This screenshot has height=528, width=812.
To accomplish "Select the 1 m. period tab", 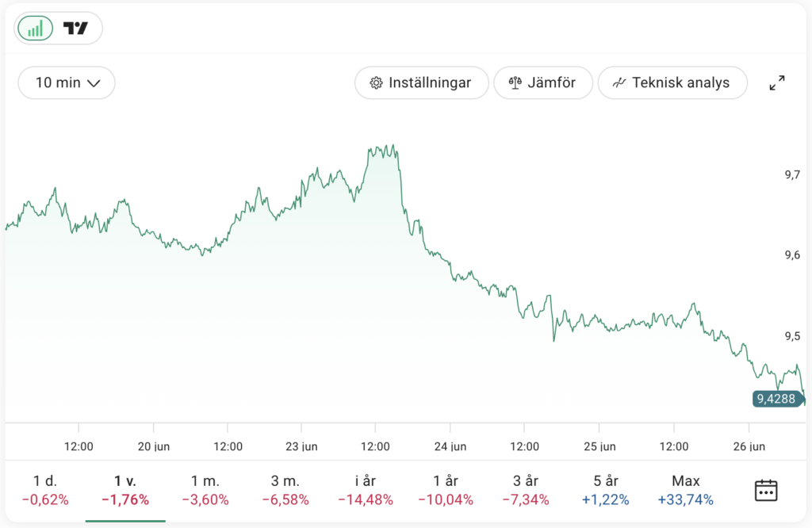I will coord(205,490).
